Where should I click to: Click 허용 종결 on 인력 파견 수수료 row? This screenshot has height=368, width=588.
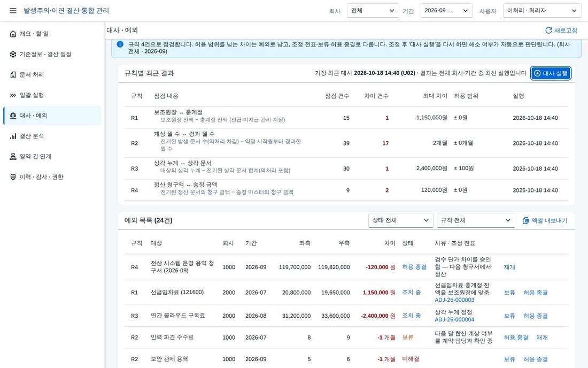(x=516, y=338)
